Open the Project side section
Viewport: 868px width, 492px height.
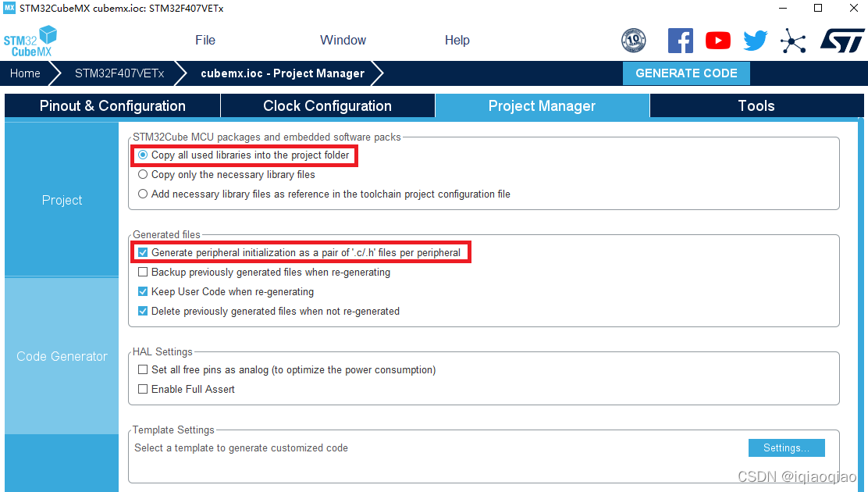pos(62,200)
